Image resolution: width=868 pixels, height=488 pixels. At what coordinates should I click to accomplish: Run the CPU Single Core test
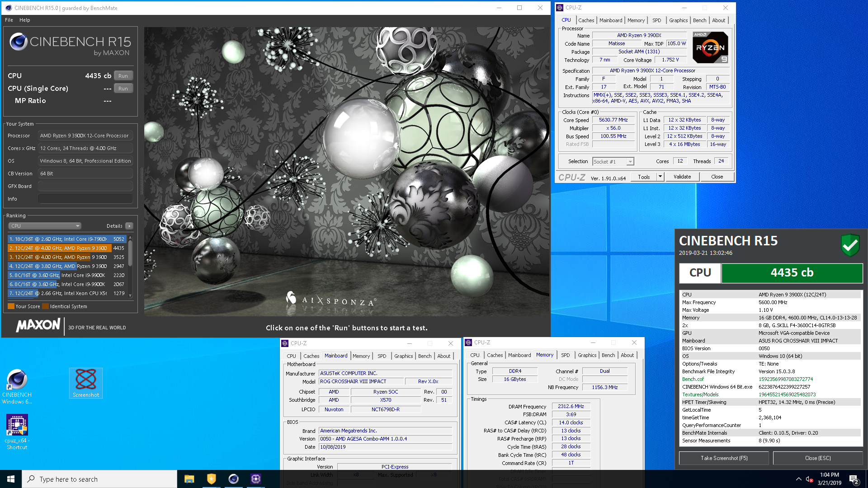point(123,89)
